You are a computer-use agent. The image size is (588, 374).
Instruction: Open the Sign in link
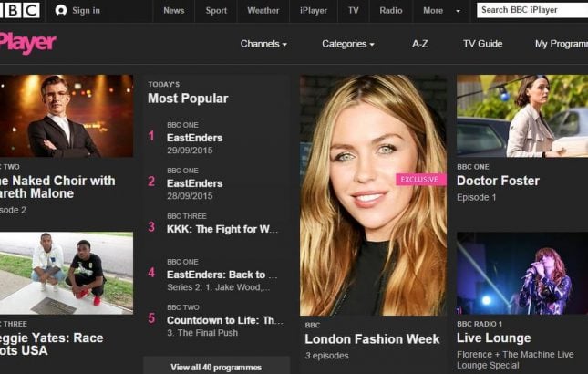pyautogui.click(x=86, y=11)
